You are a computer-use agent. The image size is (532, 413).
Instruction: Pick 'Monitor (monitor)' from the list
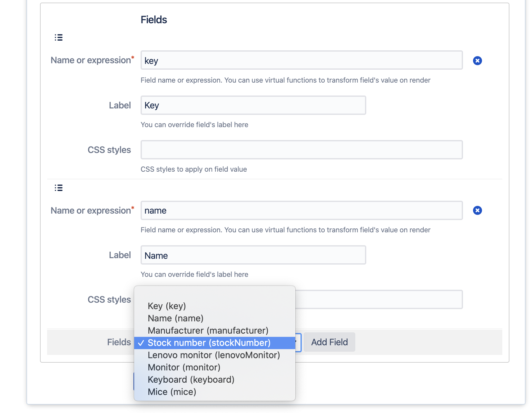pos(215,367)
